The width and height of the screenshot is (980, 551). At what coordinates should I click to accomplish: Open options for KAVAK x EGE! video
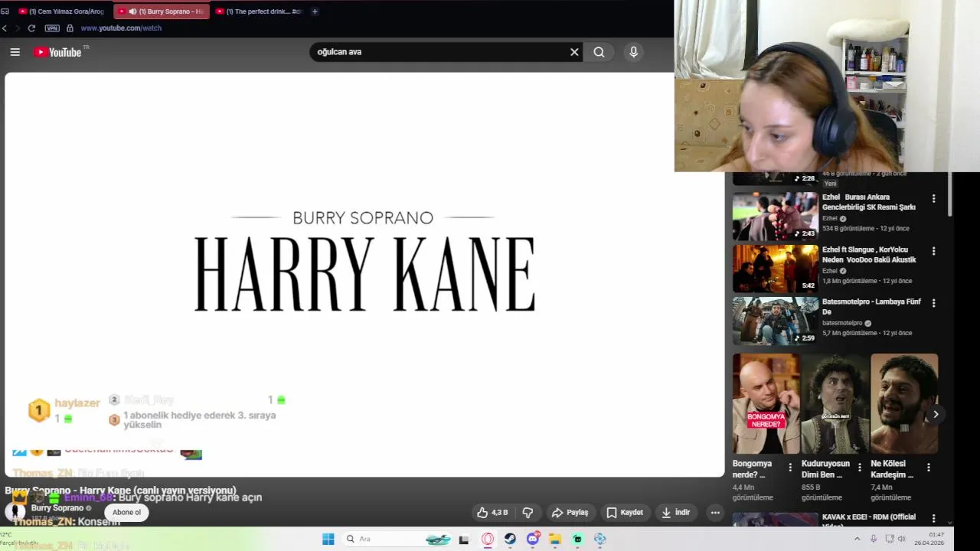click(933, 519)
